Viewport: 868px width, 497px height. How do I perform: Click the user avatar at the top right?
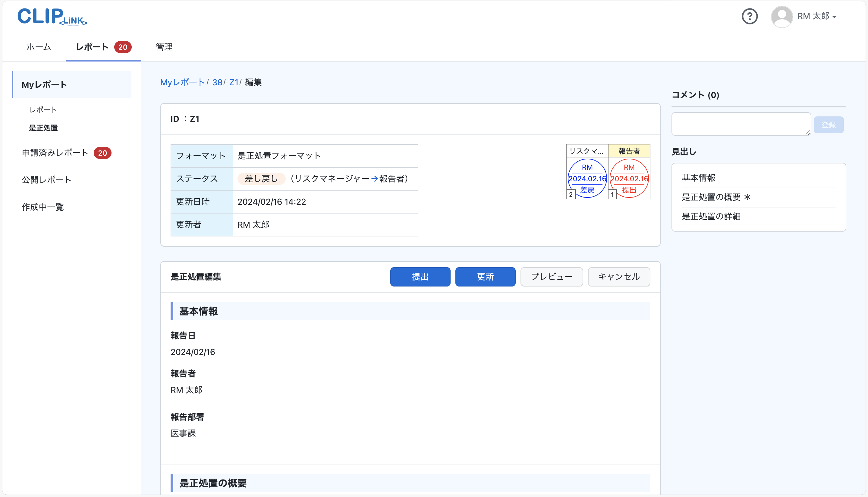tap(782, 16)
